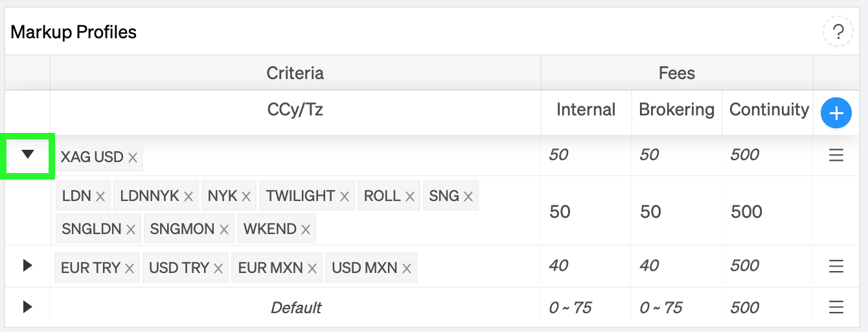Remove the LDNNYK timezone tag
The height and width of the screenshot is (332, 868).
pos(188,196)
